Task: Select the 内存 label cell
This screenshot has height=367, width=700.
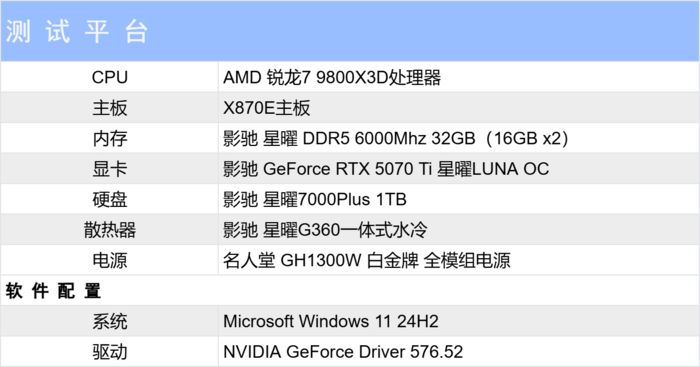Action: [x=109, y=138]
